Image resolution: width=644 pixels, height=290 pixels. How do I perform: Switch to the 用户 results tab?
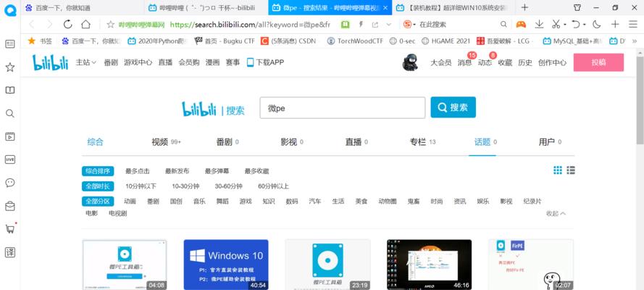tap(550, 142)
